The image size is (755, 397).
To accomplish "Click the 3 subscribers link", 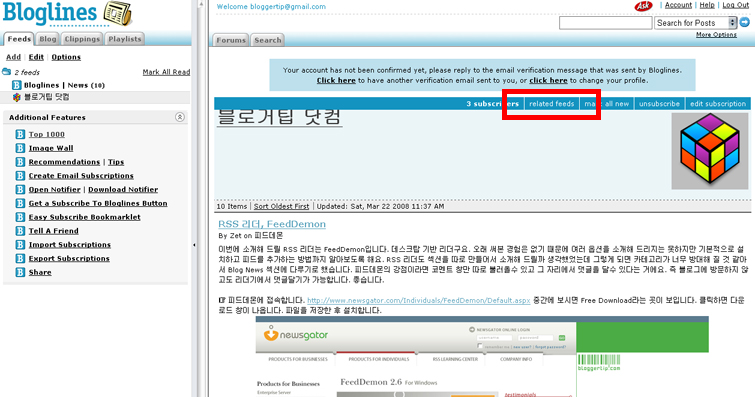I will (x=493, y=104).
